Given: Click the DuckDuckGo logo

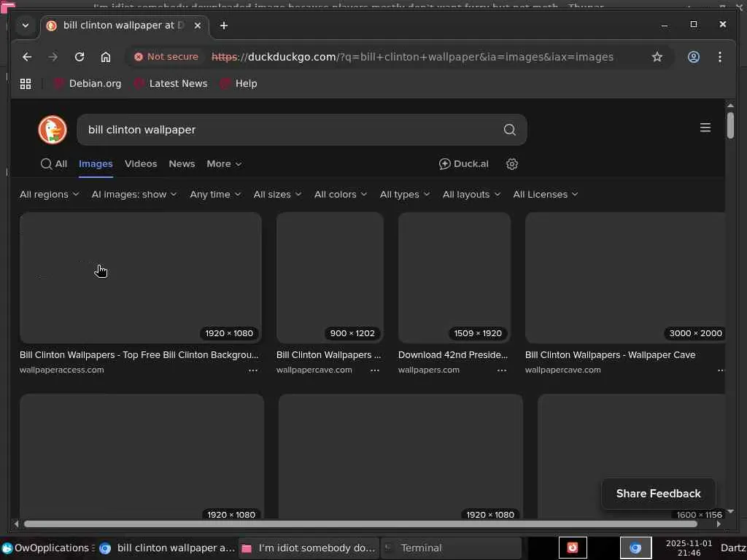Looking at the screenshot, I should click(x=53, y=130).
